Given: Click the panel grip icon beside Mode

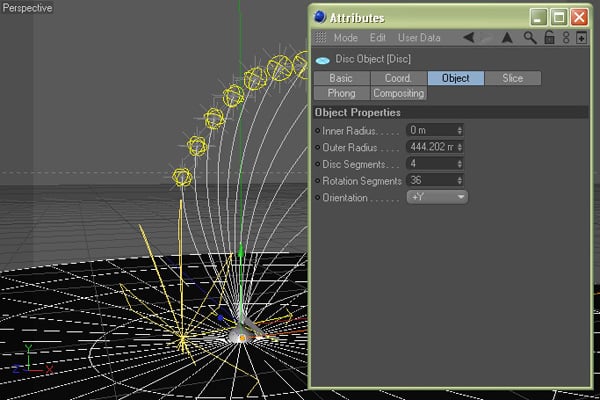Looking at the screenshot, I should [321, 38].
